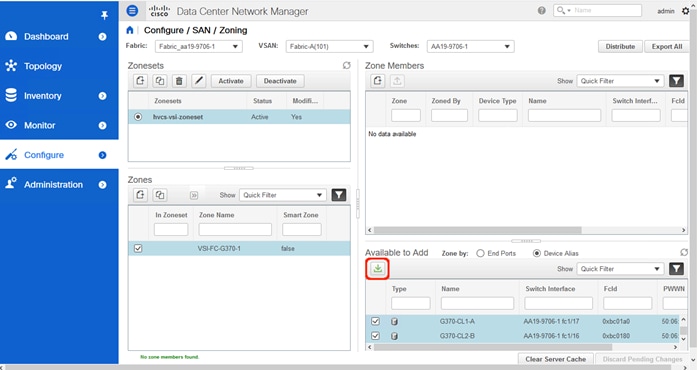The width and height of the screenshot is (697, 370).
Task: Expand the Dashboard menu arrow
Action: click(102, 36)
